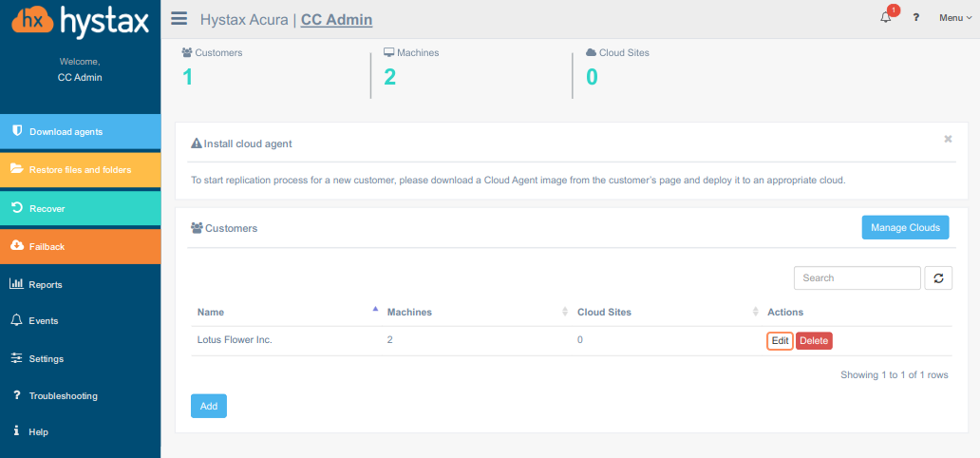Open Download agents in sidebar
Image resolution: width=980 pixels, height=458 pixels.
[80, 131]
